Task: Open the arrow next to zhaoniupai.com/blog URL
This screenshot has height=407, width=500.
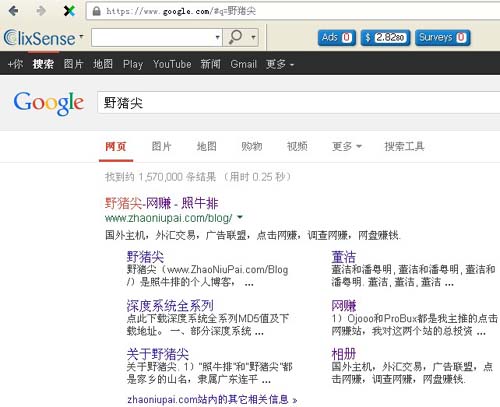Action: click(x=240, y=217)
